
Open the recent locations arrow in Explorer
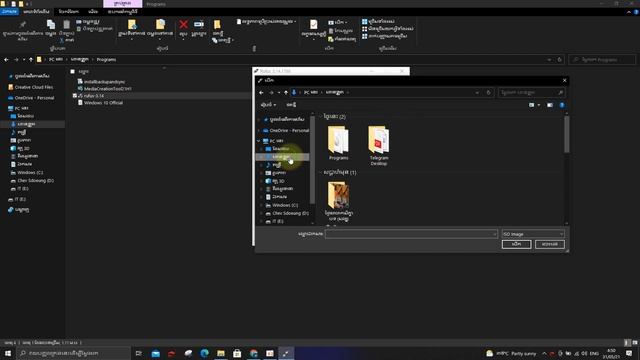coord(24,60)
